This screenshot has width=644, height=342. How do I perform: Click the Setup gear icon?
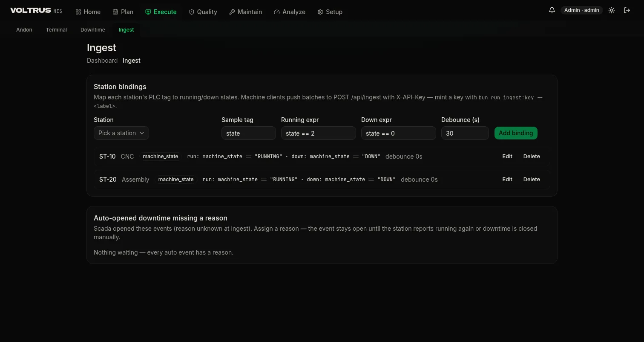320,12
